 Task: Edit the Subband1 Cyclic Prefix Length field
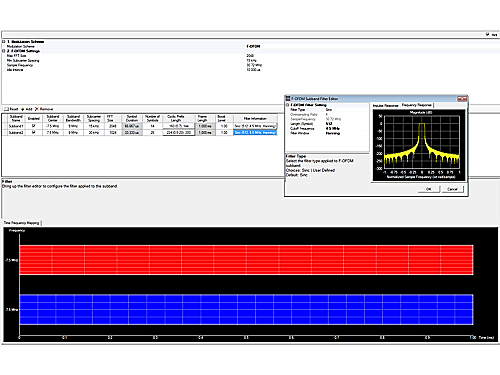[x=179, y=126]
